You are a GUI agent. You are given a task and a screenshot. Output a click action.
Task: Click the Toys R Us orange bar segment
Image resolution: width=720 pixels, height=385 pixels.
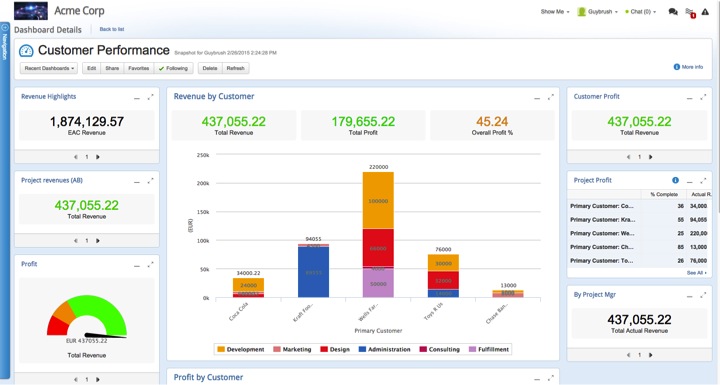[x=443, y=263]
